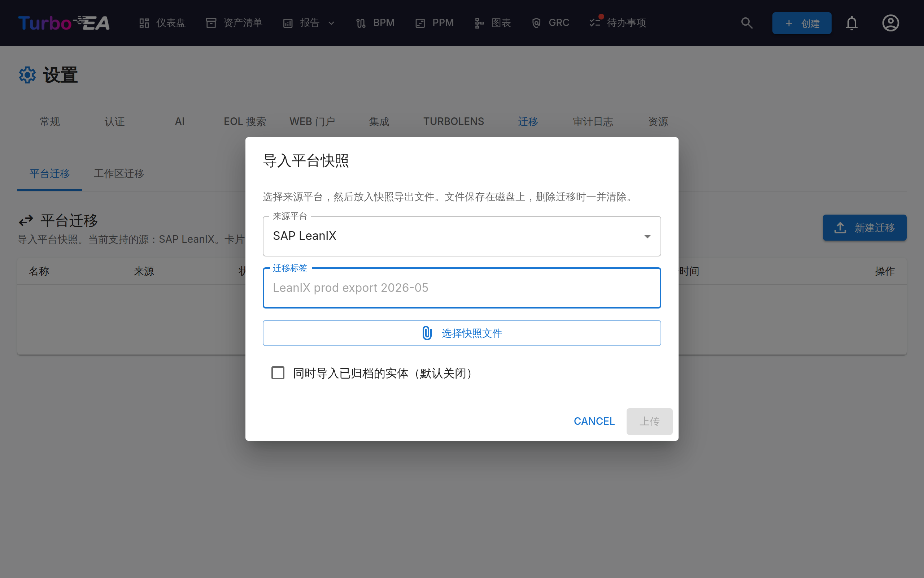The image size is (924, 578).
Task: Click the 来源 column header
Action: click(144, 271)
